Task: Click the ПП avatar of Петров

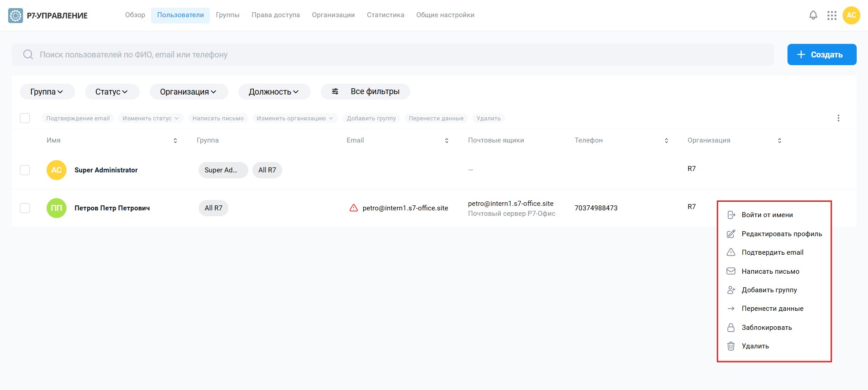Action: tap(57, 208)
